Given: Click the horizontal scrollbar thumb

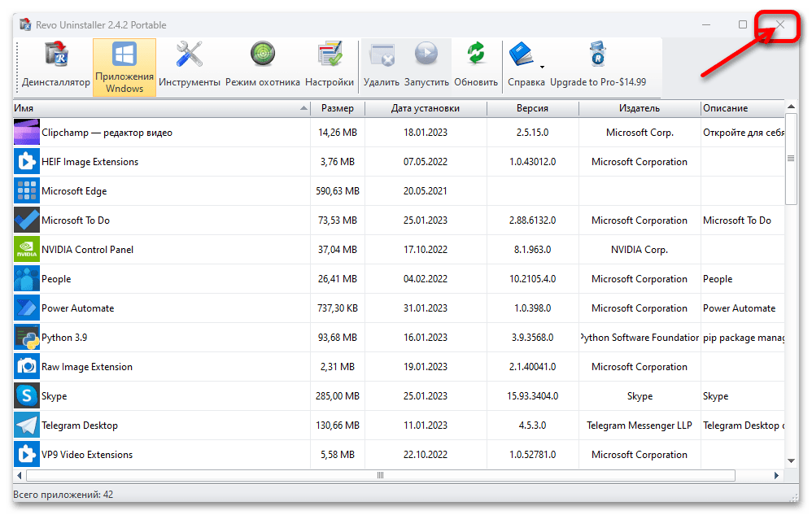Looking at the screenshot, I should coord(381,475).
